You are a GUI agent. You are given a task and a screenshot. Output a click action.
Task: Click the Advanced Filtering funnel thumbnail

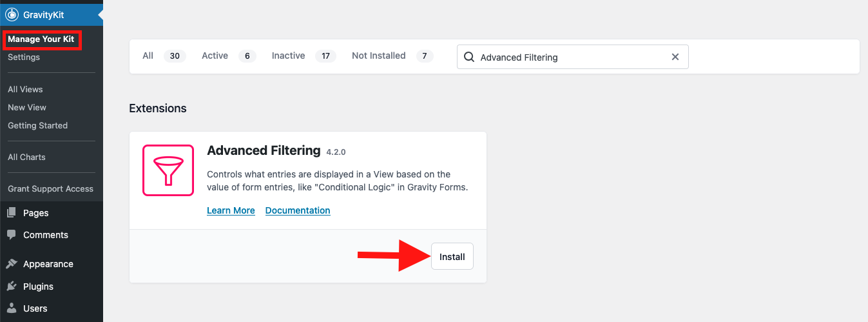(x=168, y=170)
